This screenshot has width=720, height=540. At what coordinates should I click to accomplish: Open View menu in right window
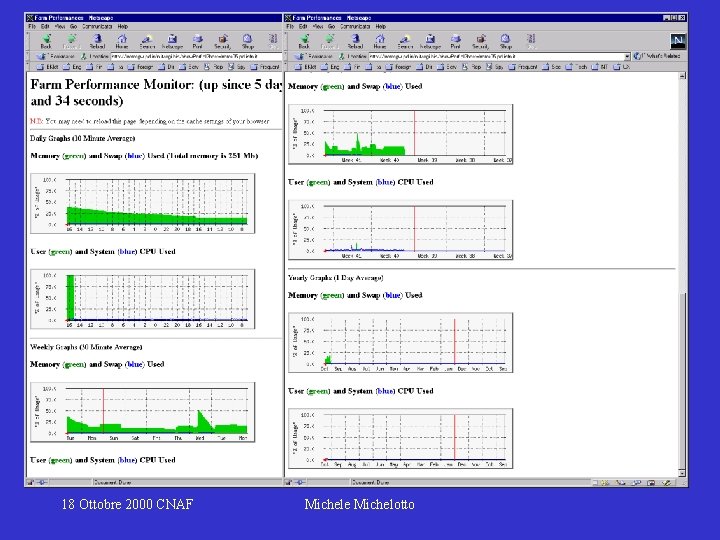318,27
